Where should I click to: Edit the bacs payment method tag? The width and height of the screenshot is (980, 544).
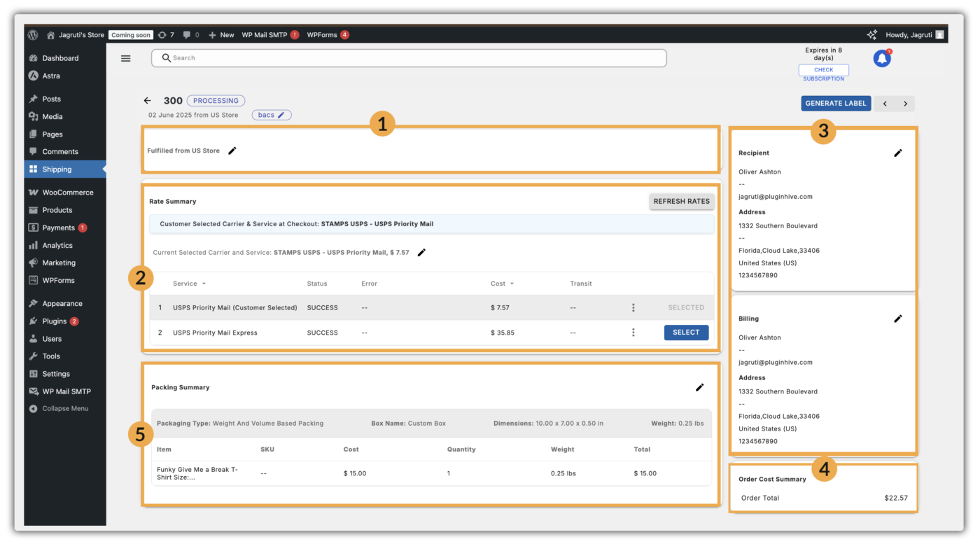tap(272, 115)
